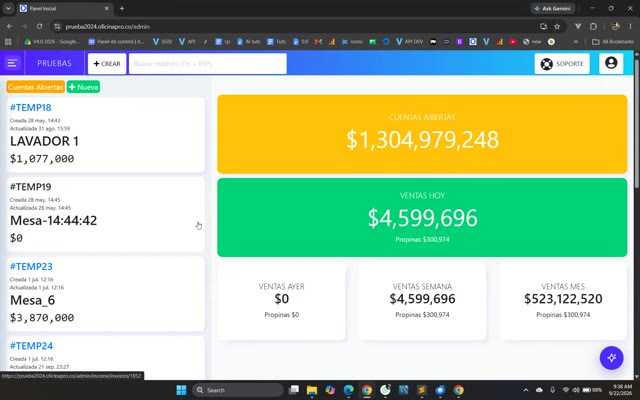Bookmark this page with the star
The image size is (640, 400).
point(557,27)
